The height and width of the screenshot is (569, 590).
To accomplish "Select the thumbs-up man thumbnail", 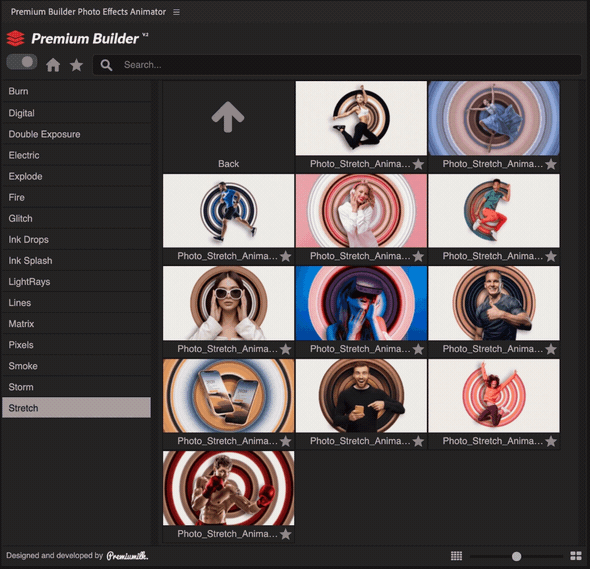I will [x=494, y=303].
